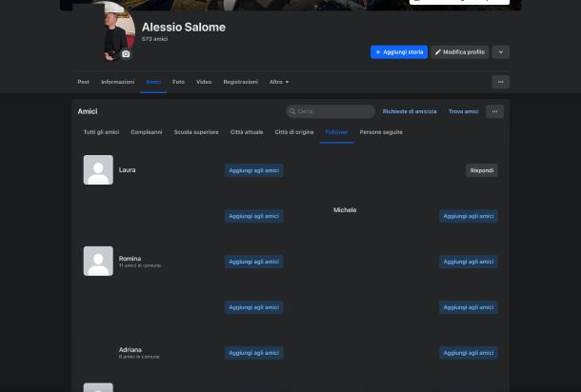This screenshot has width=581, height=392.
Task: Open the three-dot menu in profile tab bar
Action: tap(501, 82)
